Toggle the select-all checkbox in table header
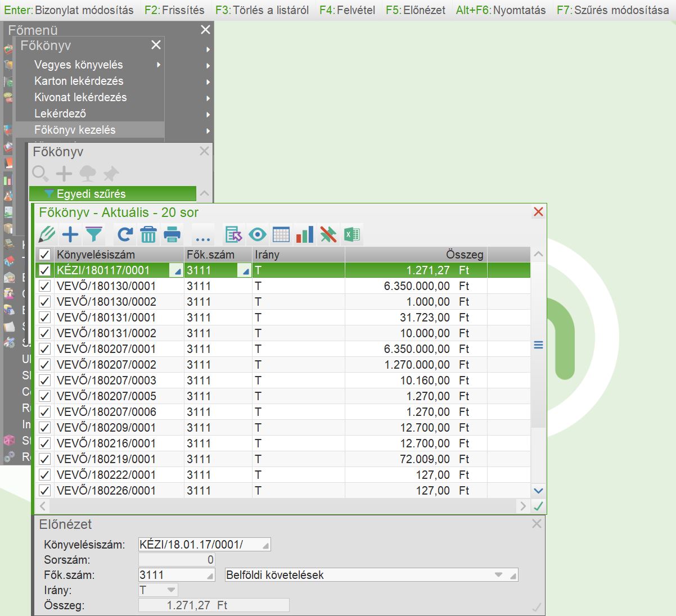This screenshot has width=676, height=616. [x=45, y=255]
